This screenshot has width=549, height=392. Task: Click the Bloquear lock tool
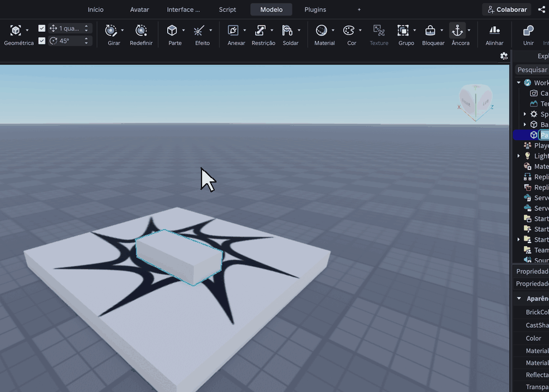tap(430, 31)
